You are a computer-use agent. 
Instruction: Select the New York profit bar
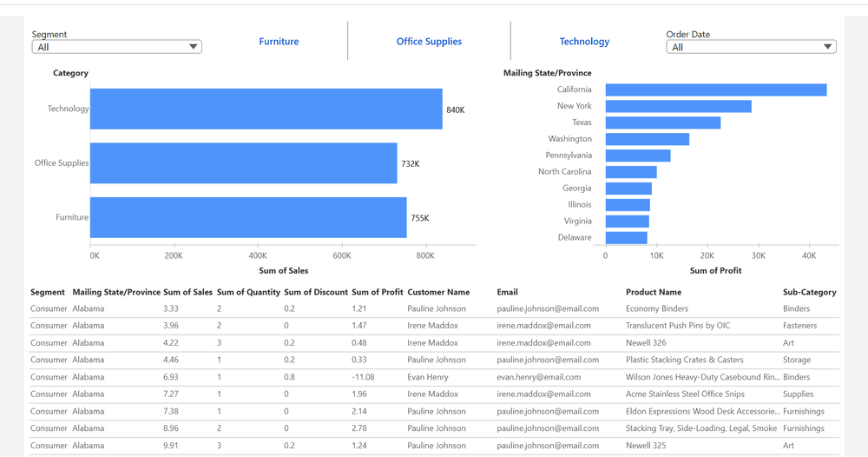(678, 106)
